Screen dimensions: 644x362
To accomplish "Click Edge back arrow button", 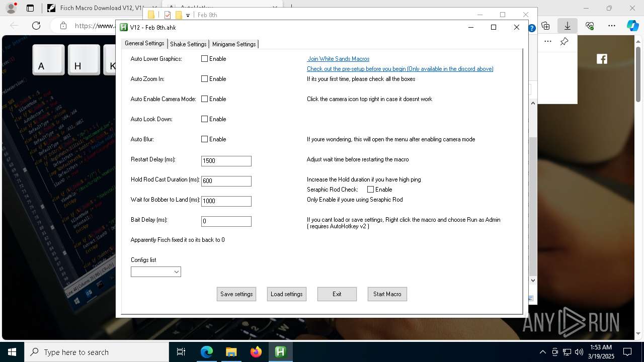I will point(14,26).
